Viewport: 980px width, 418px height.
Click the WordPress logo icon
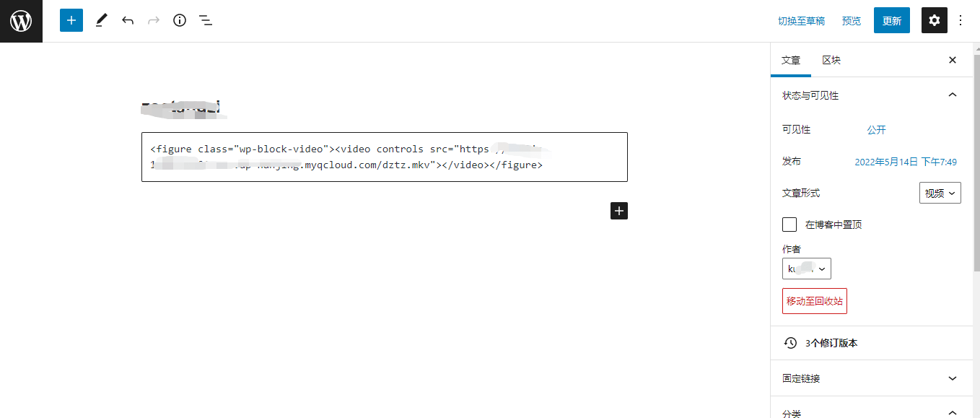(21, 21)
